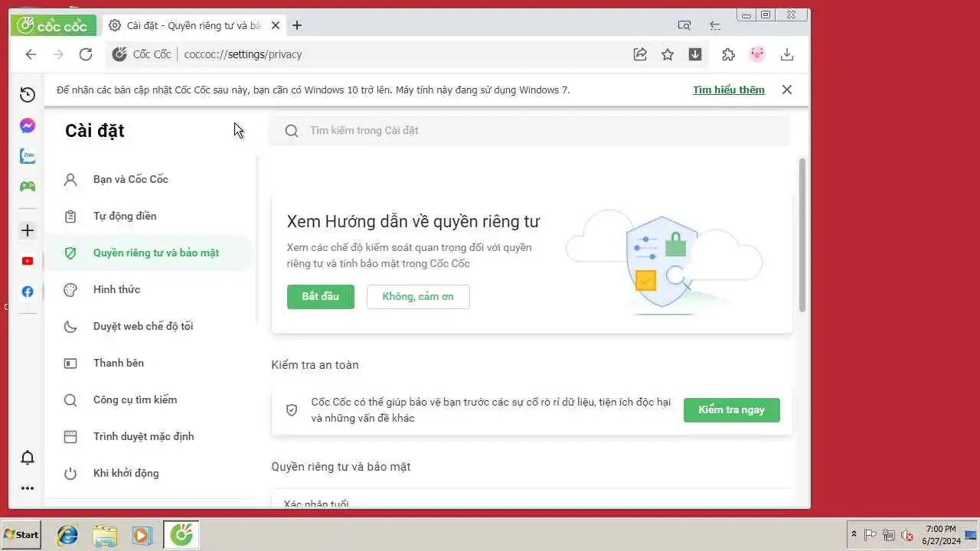Open Hình thức settings
Screen dimensions: 980x551
149,289
